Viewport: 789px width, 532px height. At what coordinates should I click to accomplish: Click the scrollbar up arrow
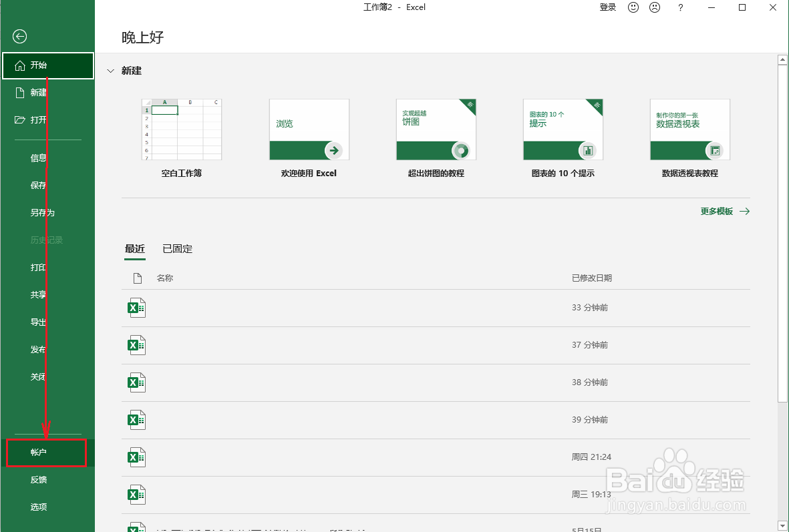pos(782,60)
